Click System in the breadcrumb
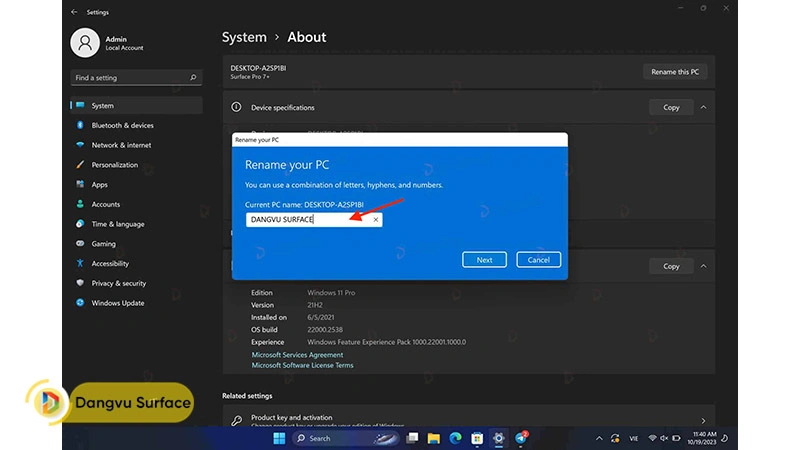 [x=244, y=37]
